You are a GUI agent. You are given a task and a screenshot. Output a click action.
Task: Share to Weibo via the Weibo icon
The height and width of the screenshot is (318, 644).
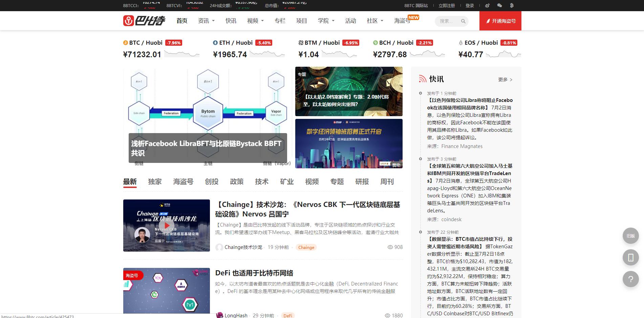tap(488, 5)
